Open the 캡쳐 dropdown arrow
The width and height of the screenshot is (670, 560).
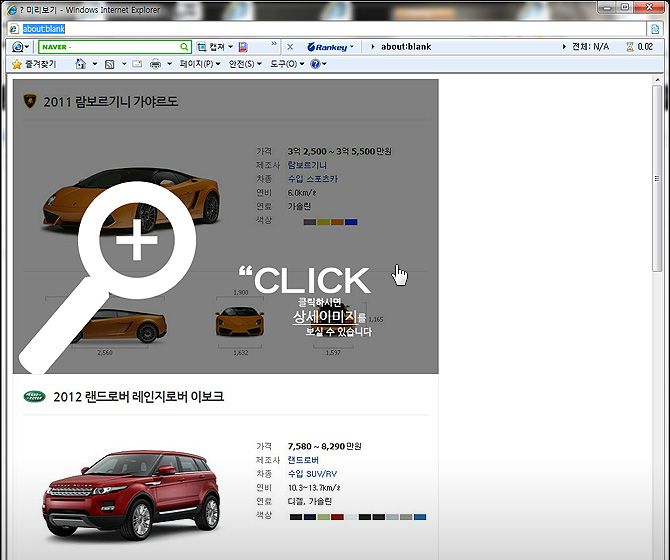tap(230, 47)
